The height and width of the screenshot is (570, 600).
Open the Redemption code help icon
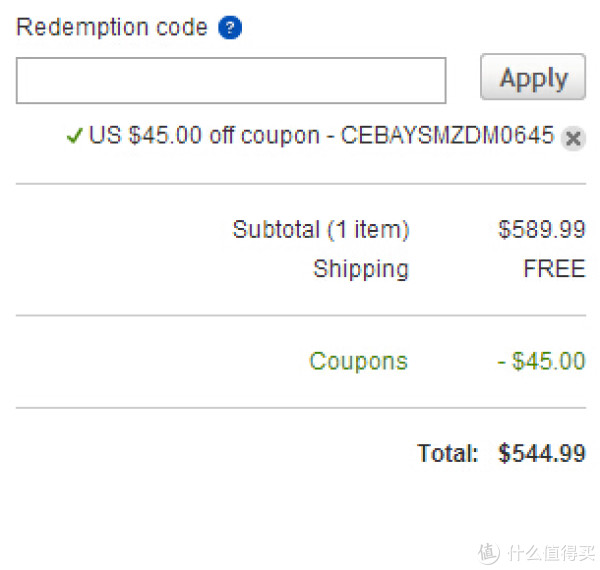click(230, 28)
